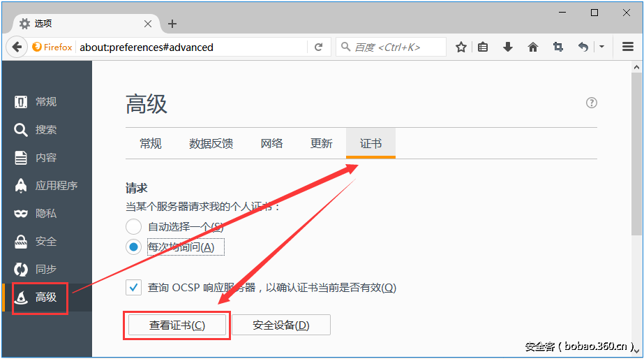This screenshot has width=644, height=359.
Task: Show bookmarks list icon
Action: coord(483,47)
